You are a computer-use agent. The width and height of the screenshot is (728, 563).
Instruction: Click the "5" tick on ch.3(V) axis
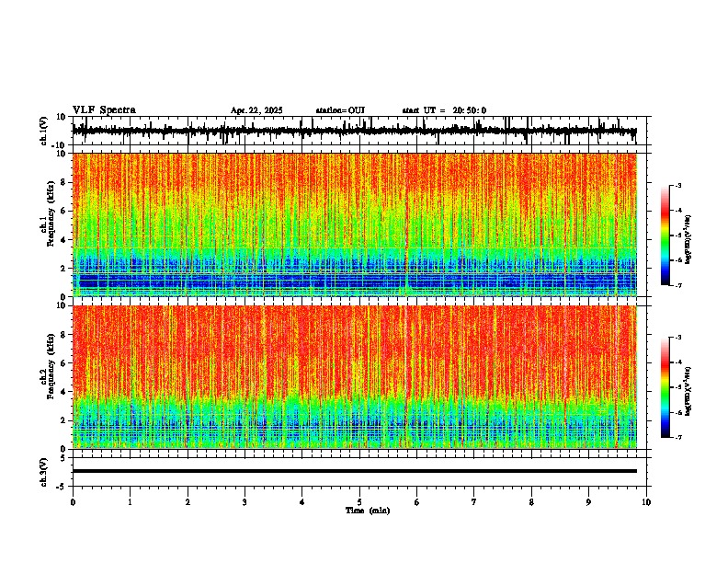pyautogui.click(x=64, y=458)
